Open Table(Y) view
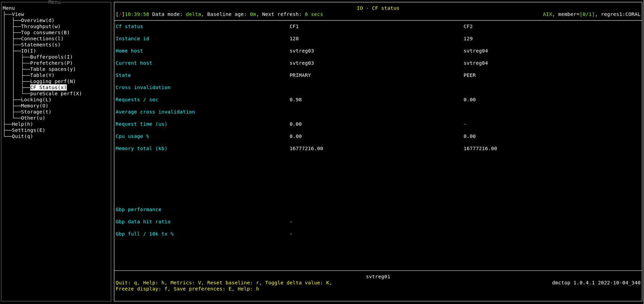Image resolution: width=644 pixels, height=304 pixels. click(42, 75)
